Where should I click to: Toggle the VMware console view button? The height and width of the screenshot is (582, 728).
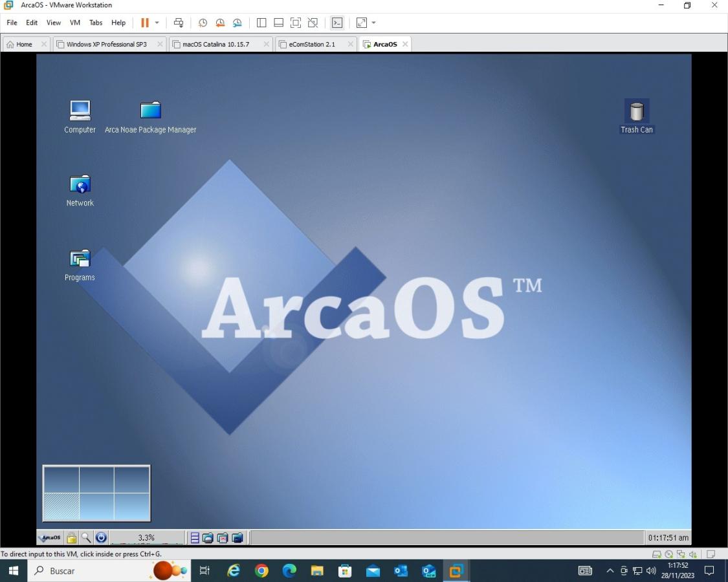[x=336, y=23]
